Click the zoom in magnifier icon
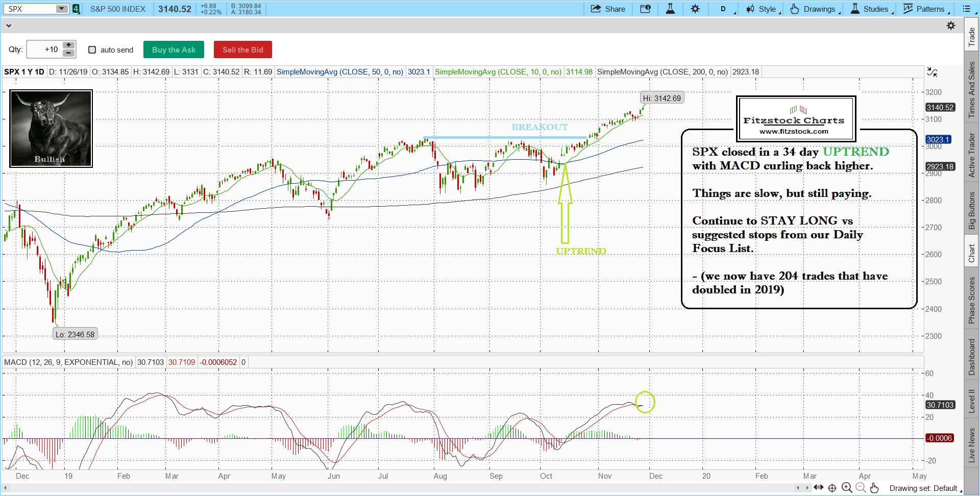 pyautogui.click(x=846, y=488)
